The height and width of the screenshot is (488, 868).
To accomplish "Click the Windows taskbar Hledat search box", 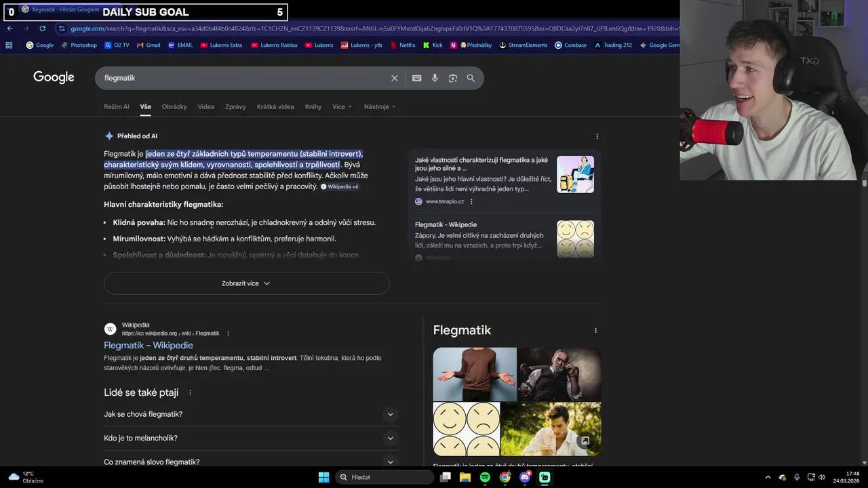I will pyautogui.click(x=385, y=477).
